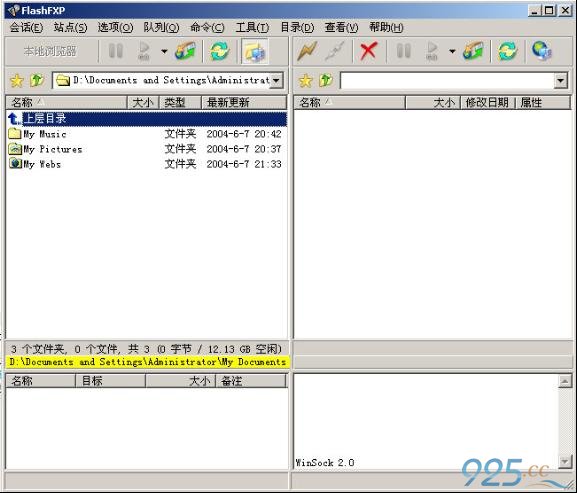
Task: Click the local pane refresh icon
Action: [219, 51]
